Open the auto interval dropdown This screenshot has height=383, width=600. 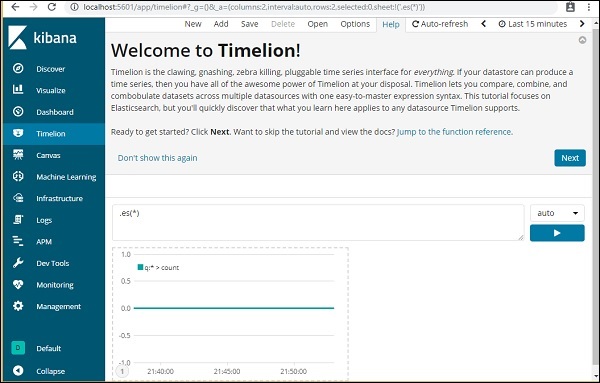pos(557,213)
